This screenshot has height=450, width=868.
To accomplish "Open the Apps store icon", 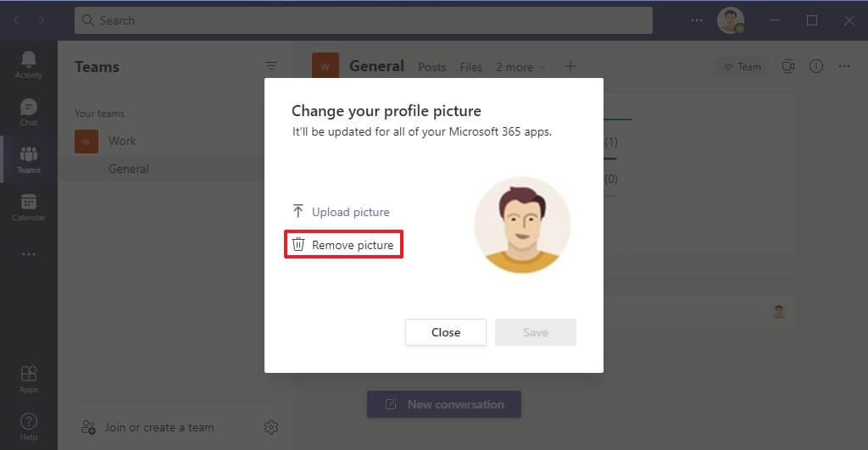I will (28, 379).
